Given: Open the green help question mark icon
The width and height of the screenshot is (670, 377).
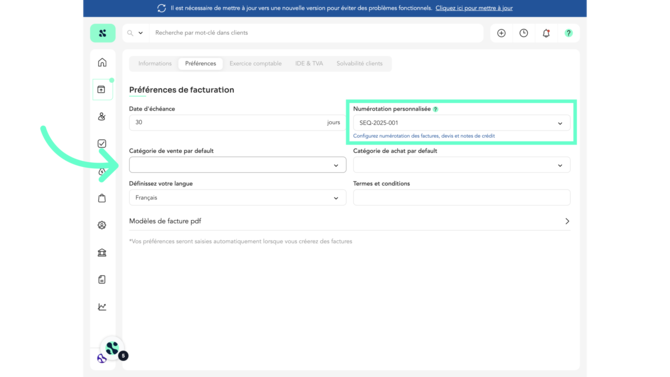Looking at the screenshot, I should coord(568,33).
